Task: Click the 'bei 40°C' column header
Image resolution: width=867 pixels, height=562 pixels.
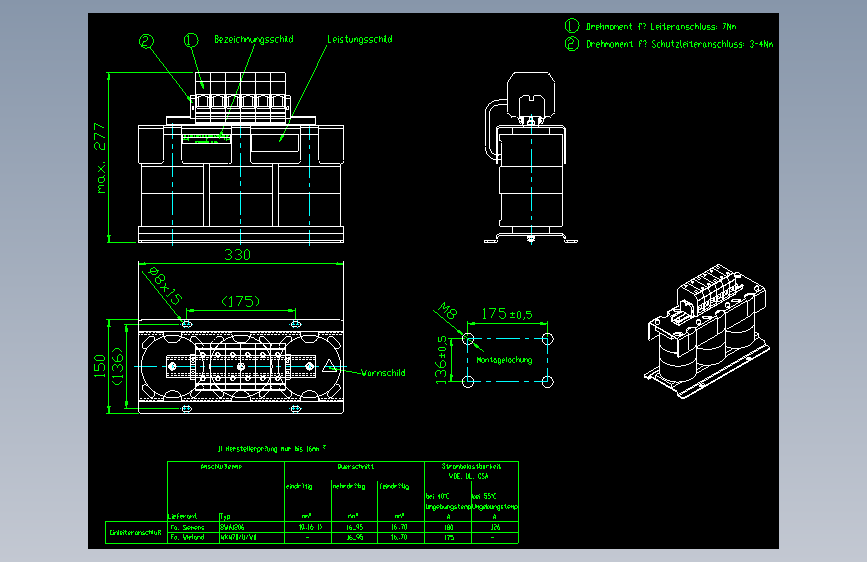Action: click(437, 496)
